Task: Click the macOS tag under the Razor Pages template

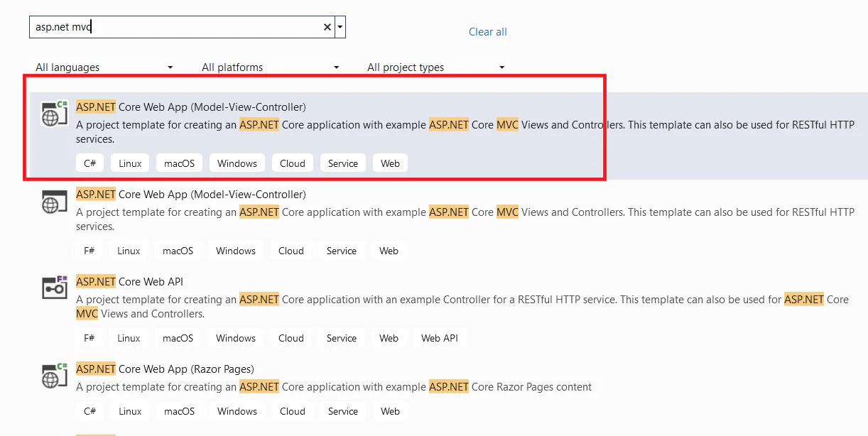Action: click(179, 411)
